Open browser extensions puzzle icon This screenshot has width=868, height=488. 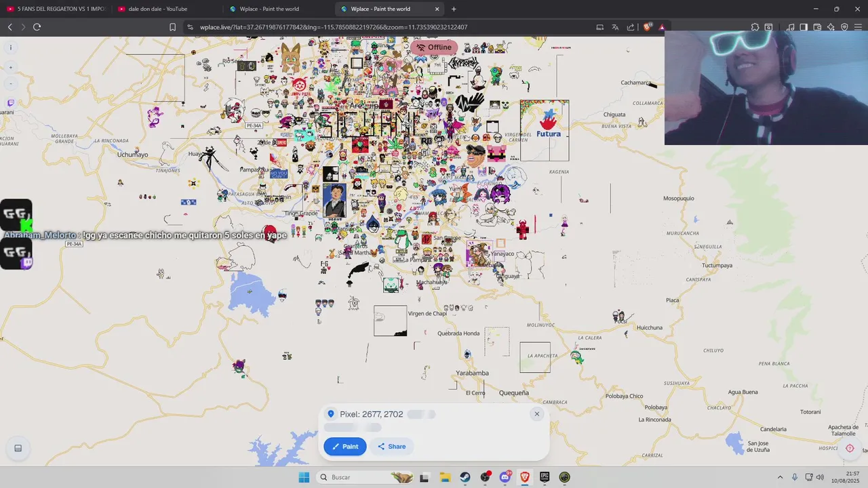pyautogui.click(x=755, y=27)
